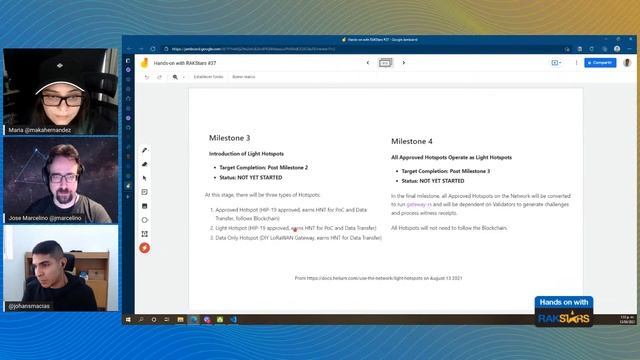Click the Milestone 4 heading text
Screen dimensions: 640x360
point(411,141)
